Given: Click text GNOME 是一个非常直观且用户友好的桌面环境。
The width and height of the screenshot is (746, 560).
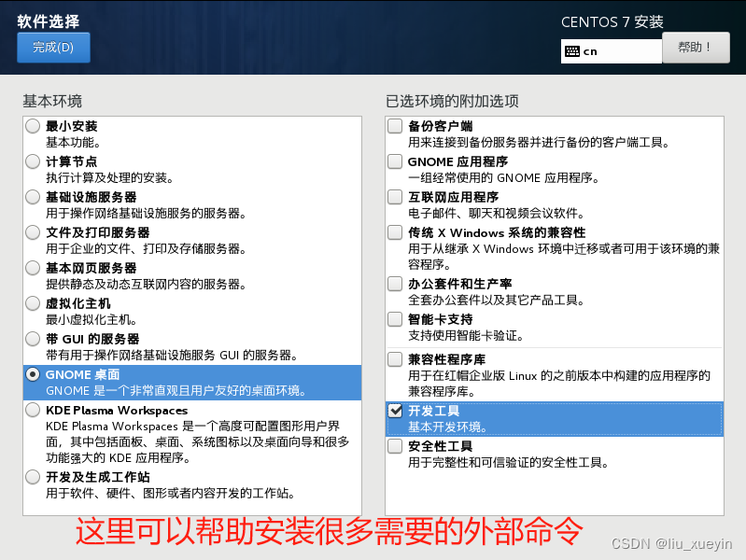Looking at the screenshot, I should tap(176, 391).
